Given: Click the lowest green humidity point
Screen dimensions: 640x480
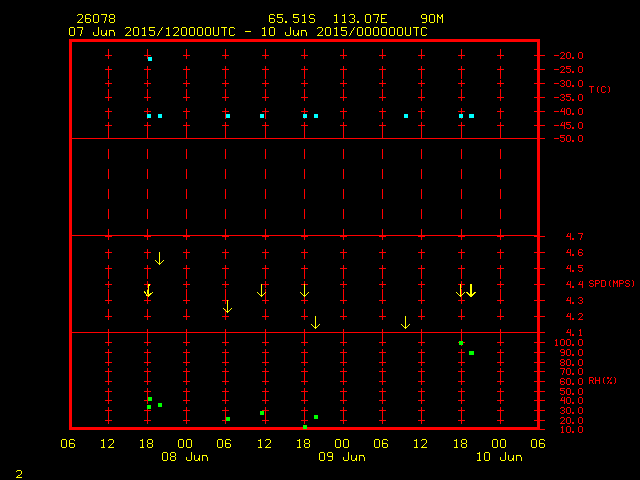Looking at the screenshot, I should pyautogui.click(x=305, y=427).
